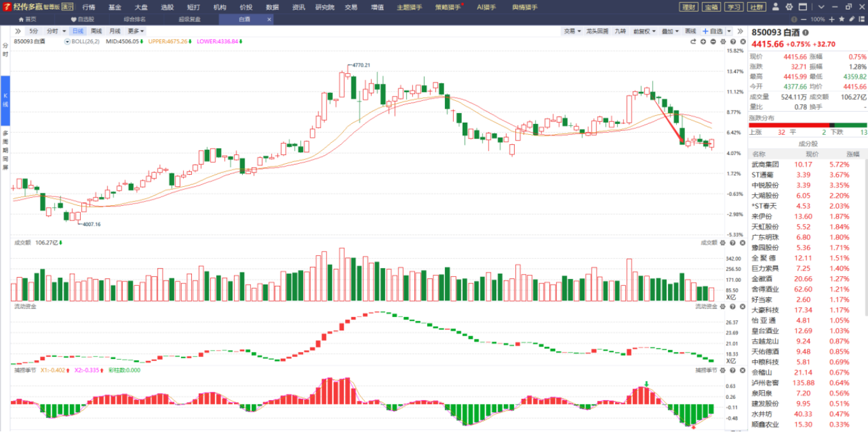Switch chart period to 周线
This screenshot has width=868, height=432.
[96, 31]
